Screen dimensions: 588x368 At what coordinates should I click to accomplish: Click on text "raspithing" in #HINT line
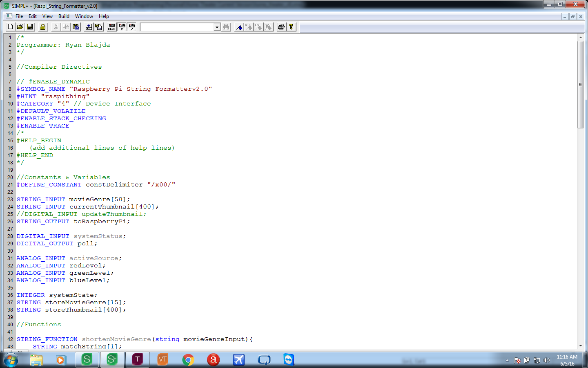click(x=65, y=96)
